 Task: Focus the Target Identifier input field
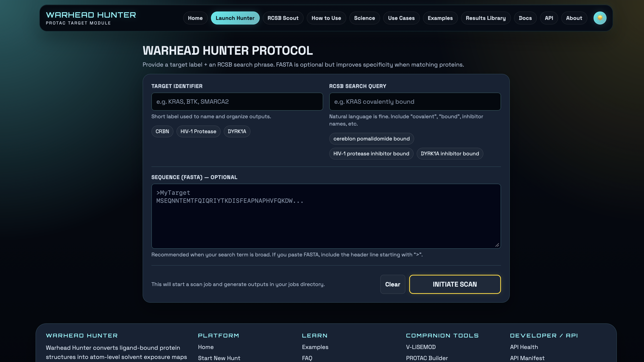pyautogui.click(x=237, y=102)
